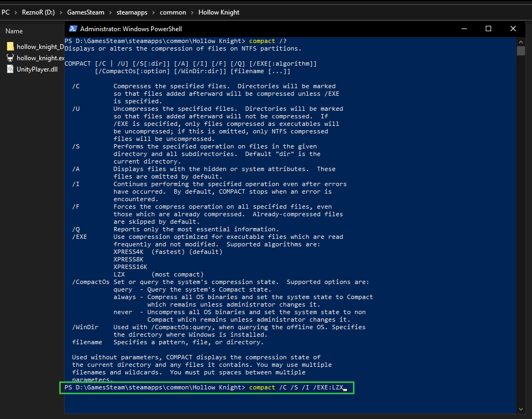Select the hollow_knight.exe file name
The image size is (532, 419).
click(x=40, y=58)
